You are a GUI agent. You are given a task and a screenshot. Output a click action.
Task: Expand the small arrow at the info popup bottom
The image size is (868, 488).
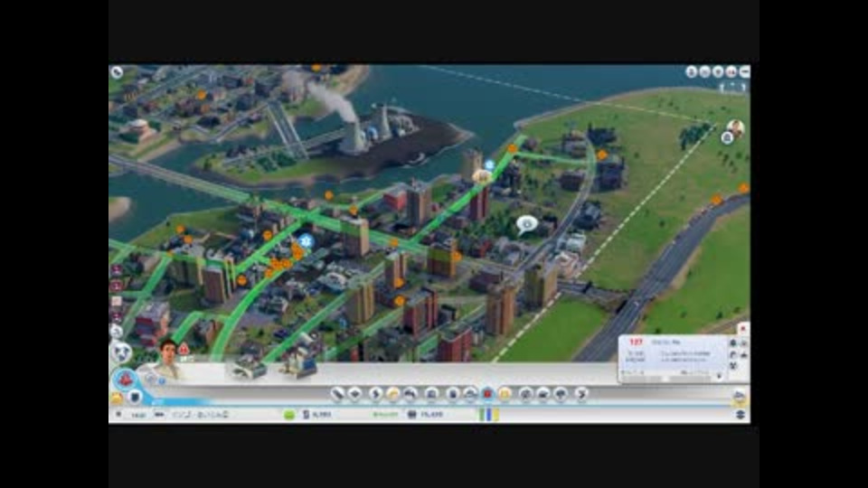719,376
